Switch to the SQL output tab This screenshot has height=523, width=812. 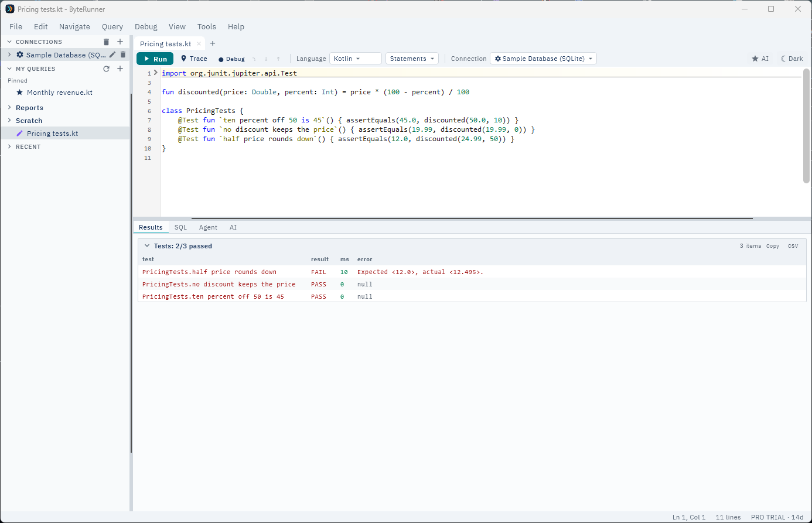point(180,227)
